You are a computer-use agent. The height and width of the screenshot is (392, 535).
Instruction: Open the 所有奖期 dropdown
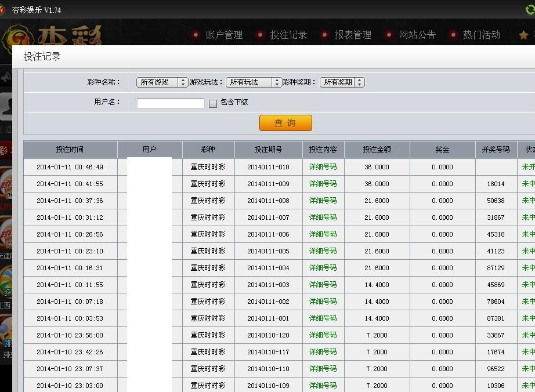[x=343, y=82]
